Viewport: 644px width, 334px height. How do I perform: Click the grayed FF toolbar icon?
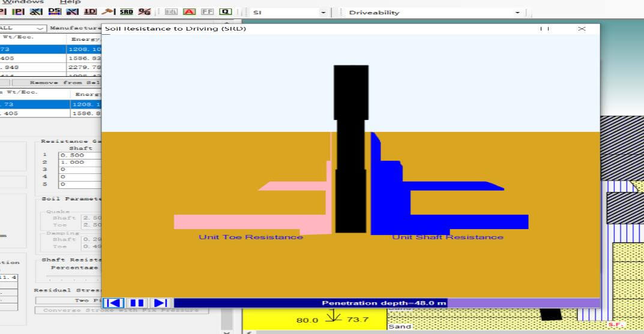pyautogui.click(x=208, y=11)
